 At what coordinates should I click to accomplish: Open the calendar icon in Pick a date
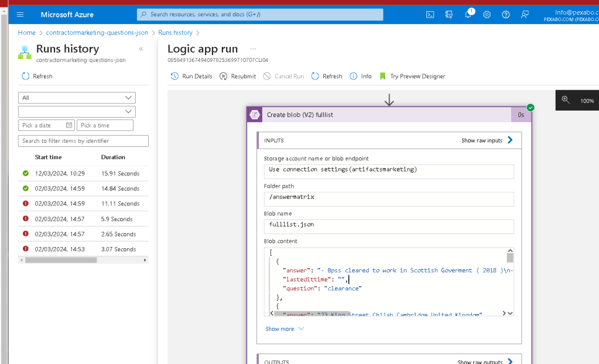pyautogui.click(x=69, y=125)
